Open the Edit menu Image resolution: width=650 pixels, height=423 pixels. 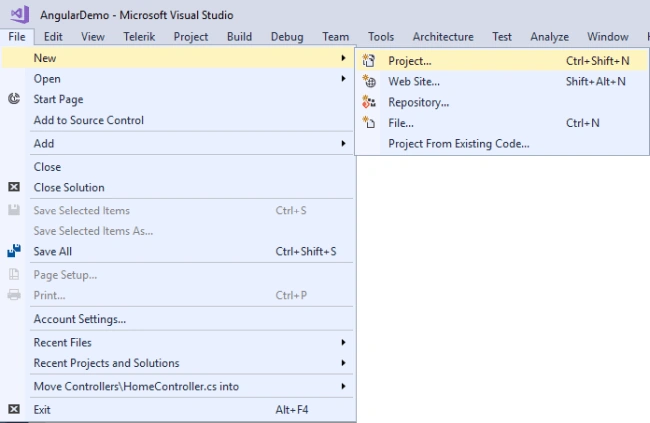(x=53, y=36)
